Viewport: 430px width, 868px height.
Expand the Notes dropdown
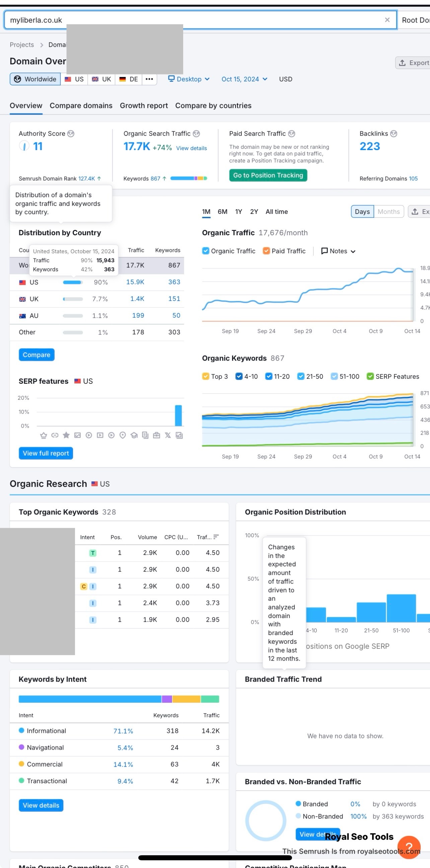[x=339, y=251]
